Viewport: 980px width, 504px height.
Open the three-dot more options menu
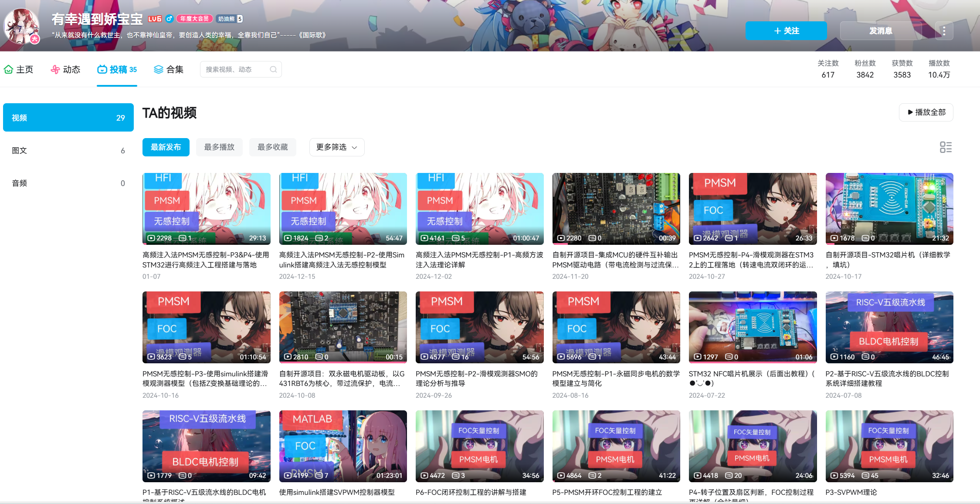944,31
